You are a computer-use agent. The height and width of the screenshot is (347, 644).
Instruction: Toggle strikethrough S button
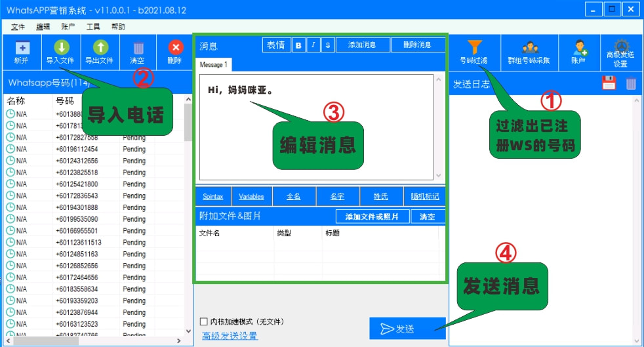(x=327, y=45)
